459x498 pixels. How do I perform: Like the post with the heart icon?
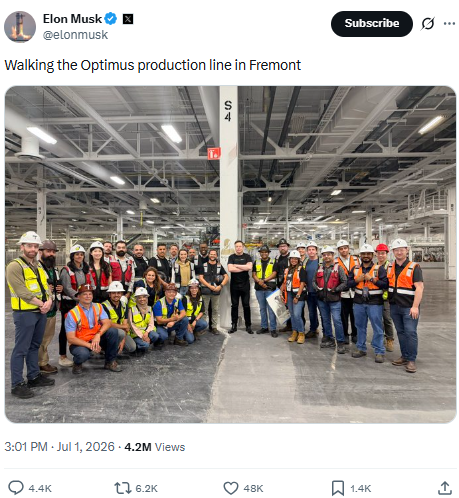[231, 488]
